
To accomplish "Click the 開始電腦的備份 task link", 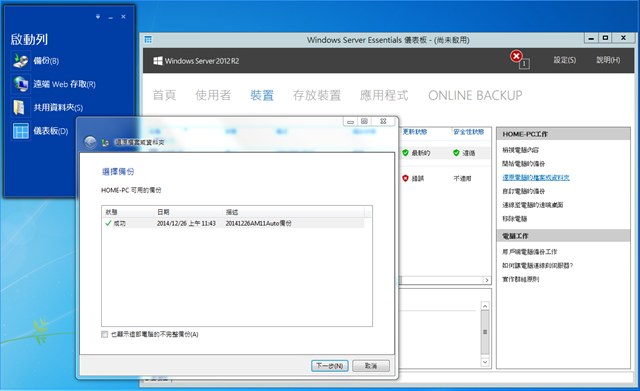I will [x=524, y=164].
